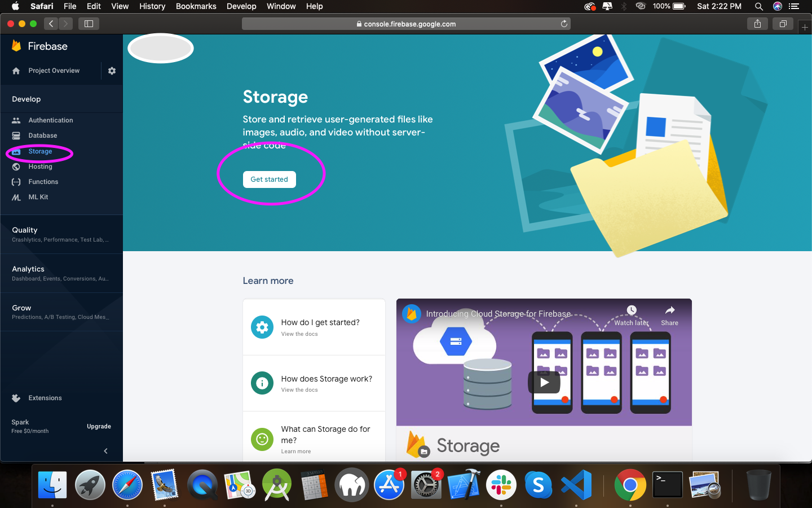
Task: Open the Extensions panel
Action: [x=45, y=397]
